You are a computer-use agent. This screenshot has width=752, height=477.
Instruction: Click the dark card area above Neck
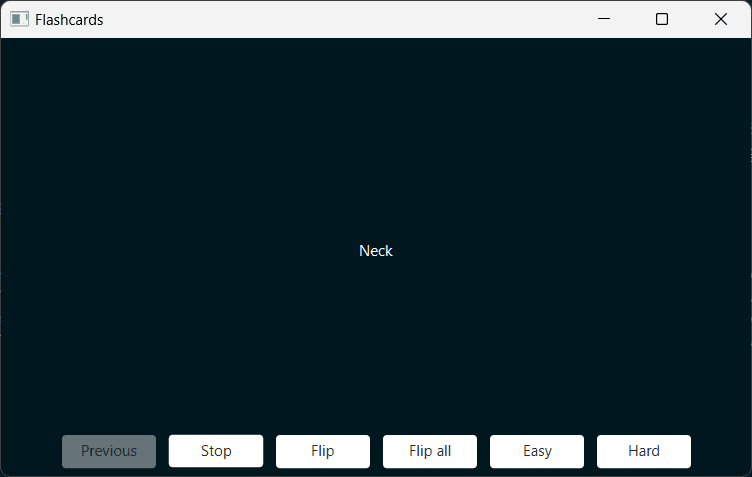(376, 140)
